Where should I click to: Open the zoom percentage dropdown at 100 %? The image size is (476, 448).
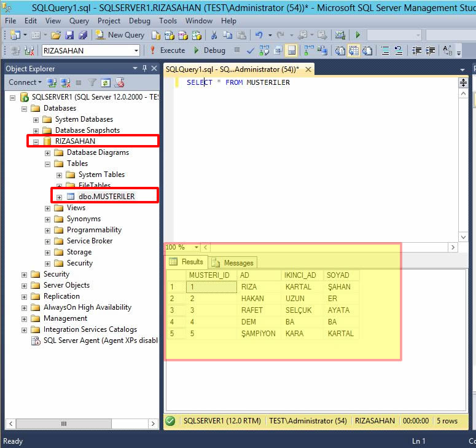coord(197,247)
